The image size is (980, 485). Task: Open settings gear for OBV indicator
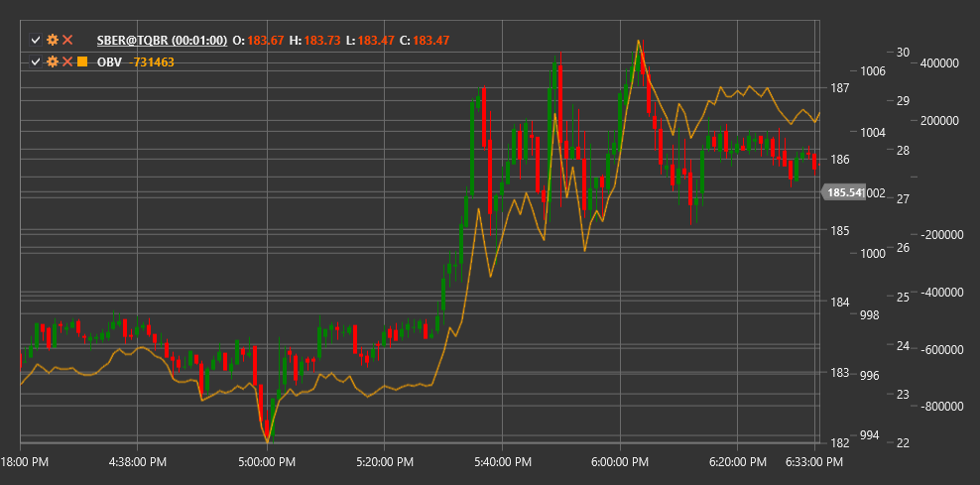click(x=53, y=61)
